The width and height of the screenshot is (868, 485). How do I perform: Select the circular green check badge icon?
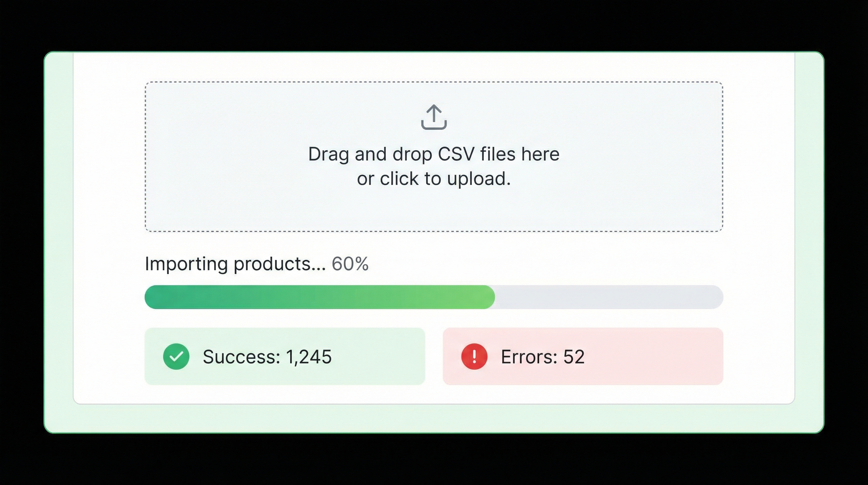pos(176,356)
